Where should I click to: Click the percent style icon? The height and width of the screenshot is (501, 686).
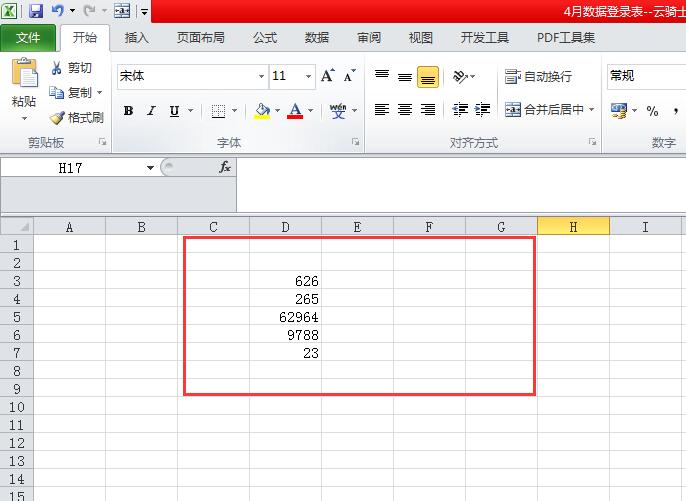click(652, 111)
